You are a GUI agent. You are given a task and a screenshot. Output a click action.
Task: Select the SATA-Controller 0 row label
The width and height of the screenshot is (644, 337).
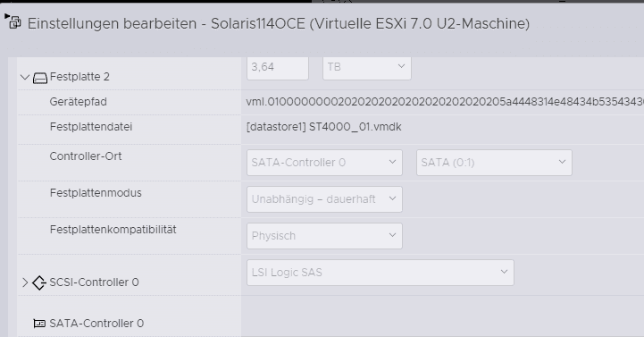point(96,324)
